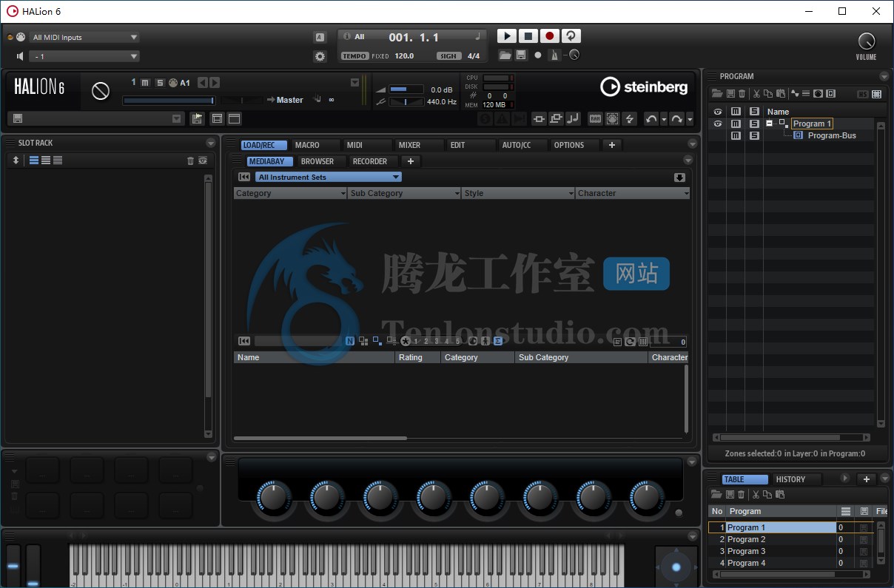Click the refresh results icon in MediaBay
This screenshot has height=588, width=894.
(631, 342)
